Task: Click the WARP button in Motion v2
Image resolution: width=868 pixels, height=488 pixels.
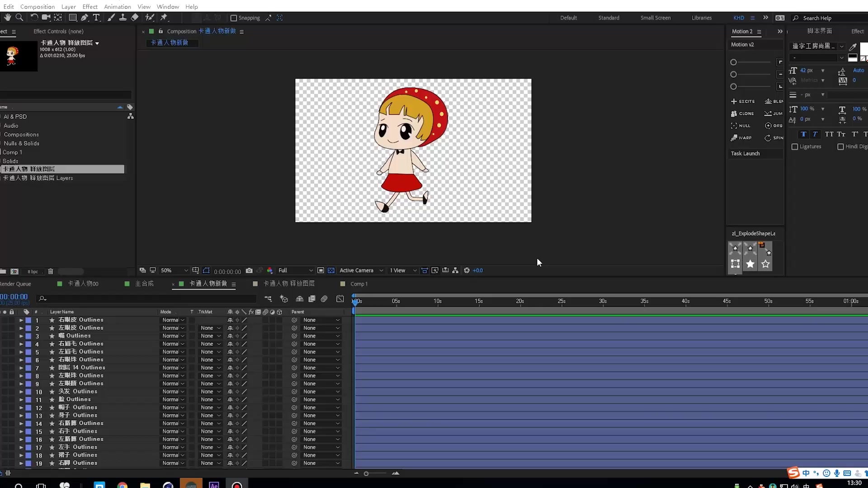Action: pyautogui.click(x=741, y=137)
